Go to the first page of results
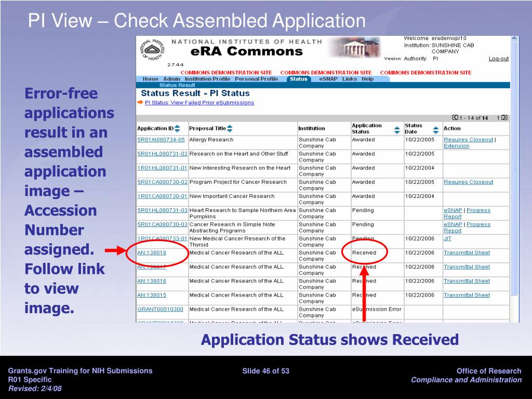Viewport: 532px width, 399px height. point(455,118)
